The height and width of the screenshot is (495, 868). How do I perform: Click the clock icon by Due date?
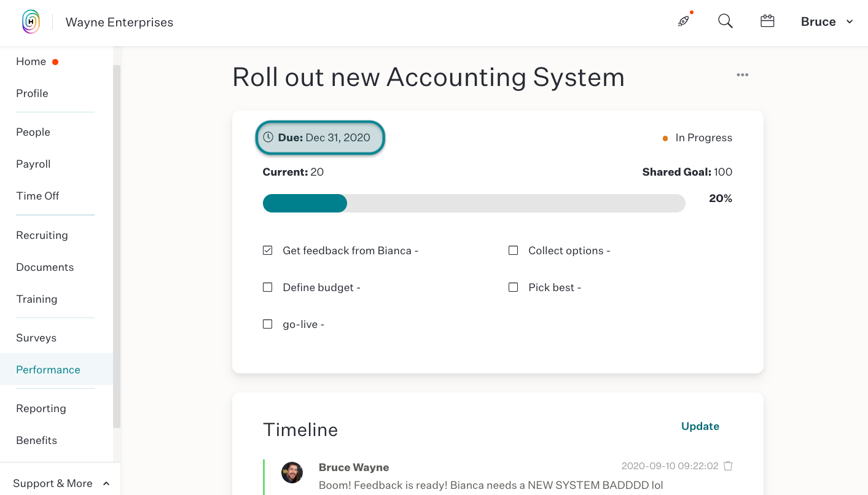point(268,138)
